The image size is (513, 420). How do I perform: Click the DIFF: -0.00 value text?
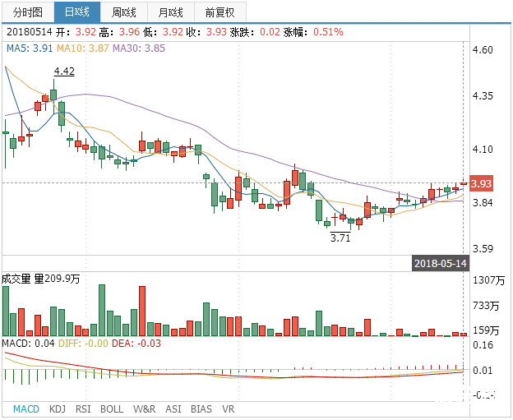pyautogui.click(x=83, y=344)
